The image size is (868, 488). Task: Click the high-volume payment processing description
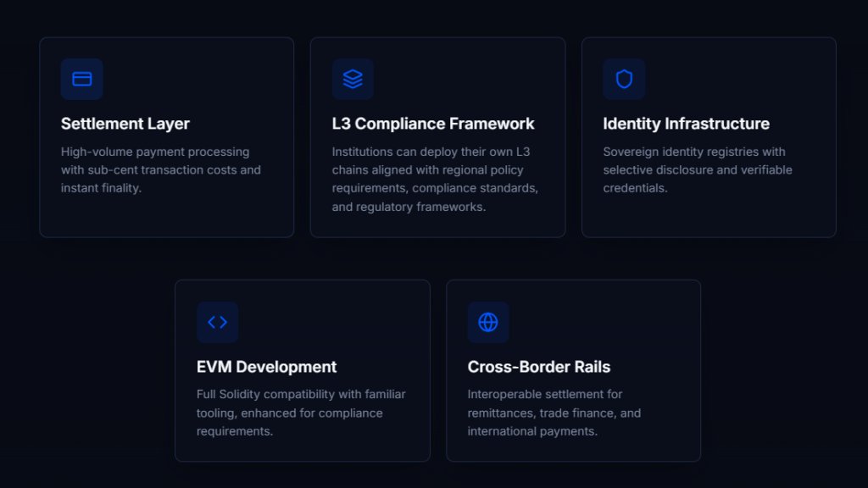click(161, 169)
